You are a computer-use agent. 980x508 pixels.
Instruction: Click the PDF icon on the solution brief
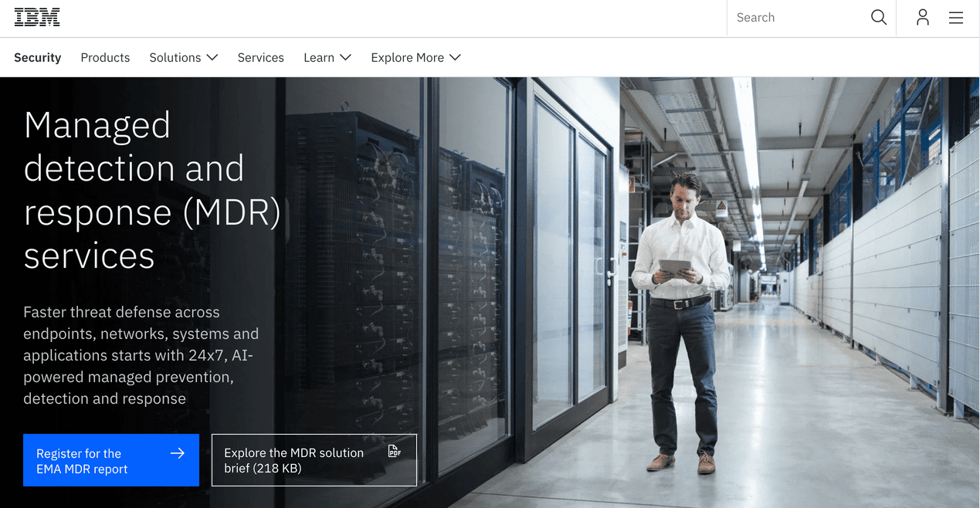coord(394,450)
